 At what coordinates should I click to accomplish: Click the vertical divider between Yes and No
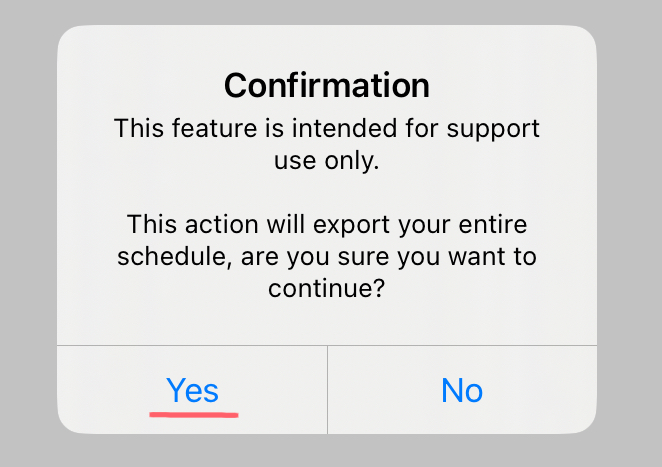click(327, 390)
